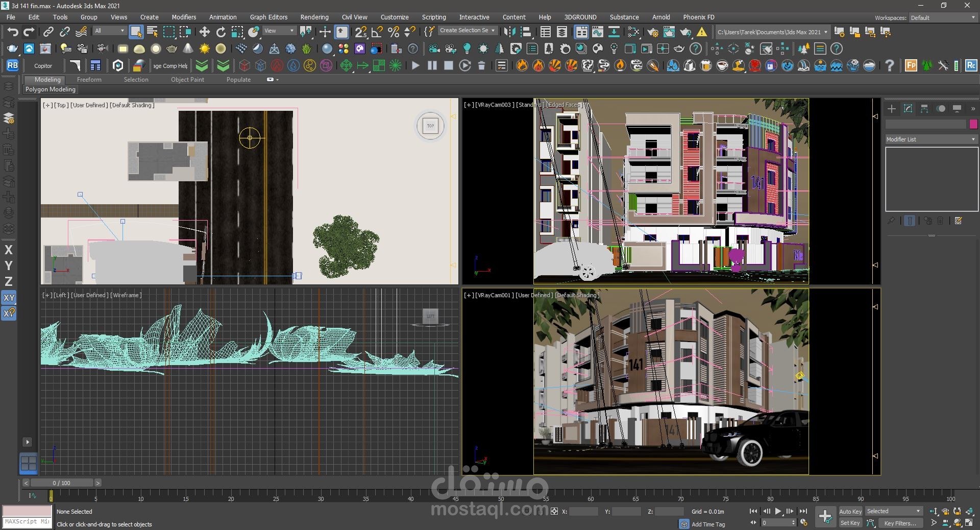Open the Key Filters dialog button
980x530 pixels.
coord(899,523)
